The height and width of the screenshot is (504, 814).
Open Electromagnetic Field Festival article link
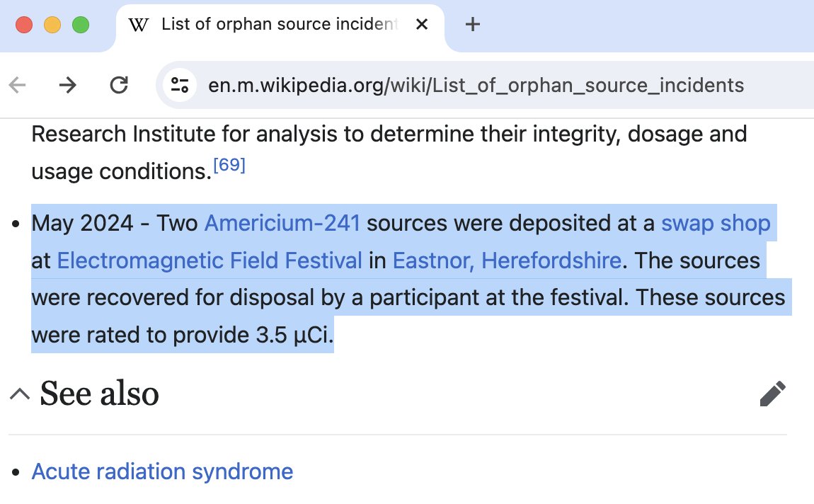(210, 260)
